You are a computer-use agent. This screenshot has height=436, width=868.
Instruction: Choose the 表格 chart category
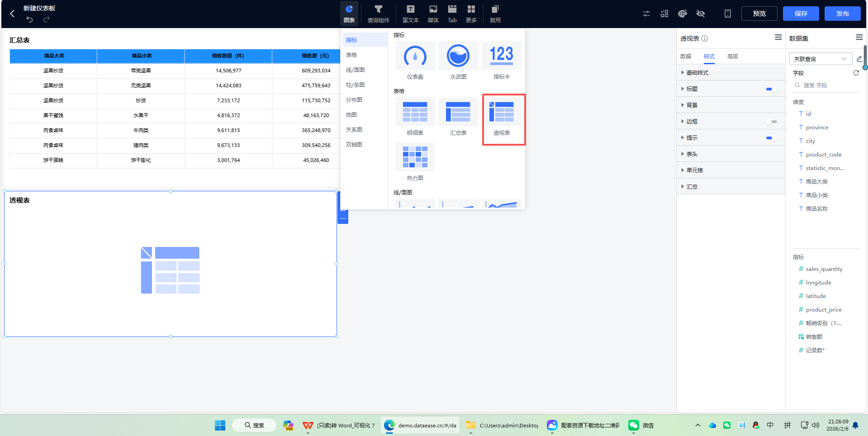pyautogui.click(x=365, y=55)
